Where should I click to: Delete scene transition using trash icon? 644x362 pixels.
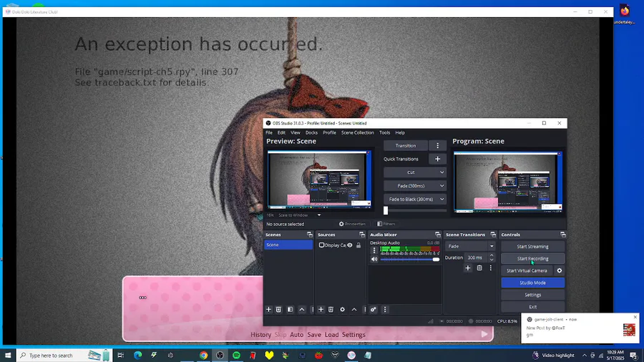coord(479,268)
